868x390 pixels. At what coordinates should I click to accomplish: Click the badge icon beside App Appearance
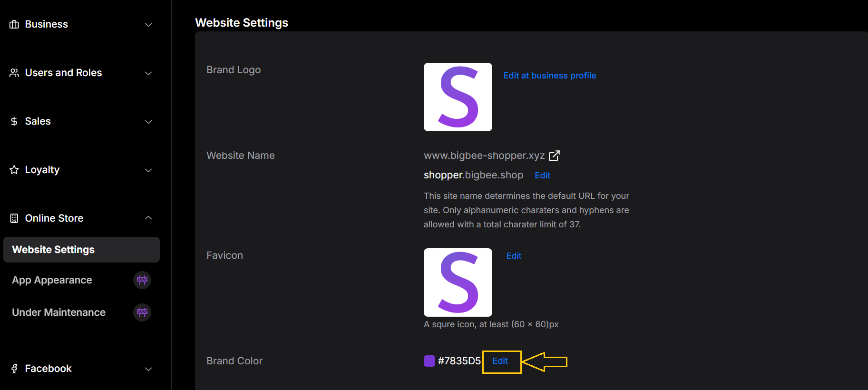click(x=142, y=280)
